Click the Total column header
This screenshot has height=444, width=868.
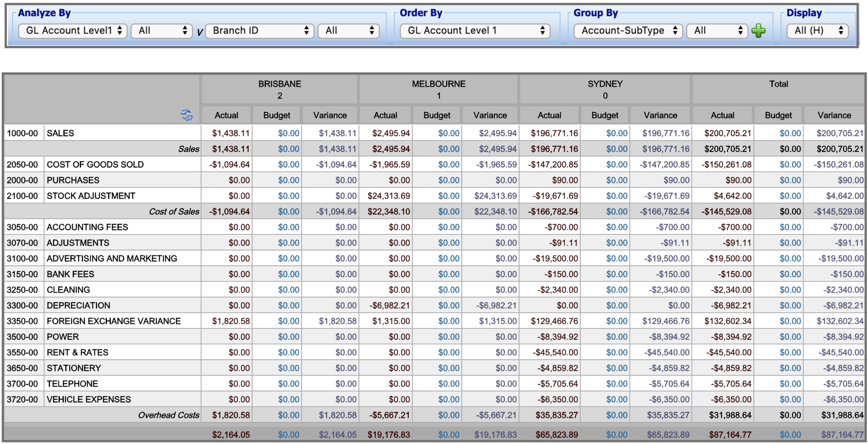(778, 90)
